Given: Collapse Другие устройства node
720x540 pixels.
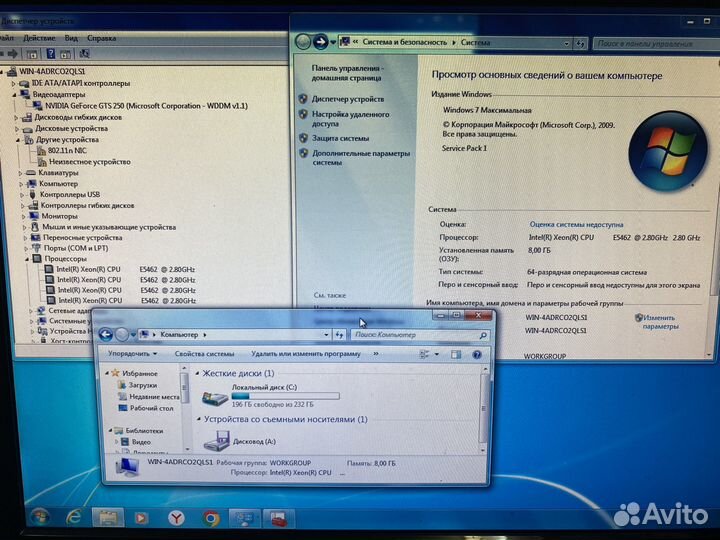Looking at the screenshot, I should tap(18, 140).
